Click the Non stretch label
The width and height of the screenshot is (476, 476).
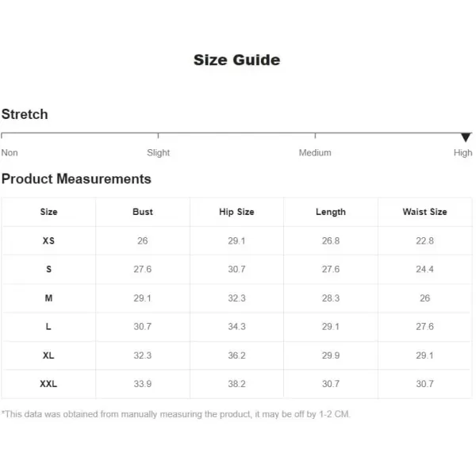coord(10,152)
